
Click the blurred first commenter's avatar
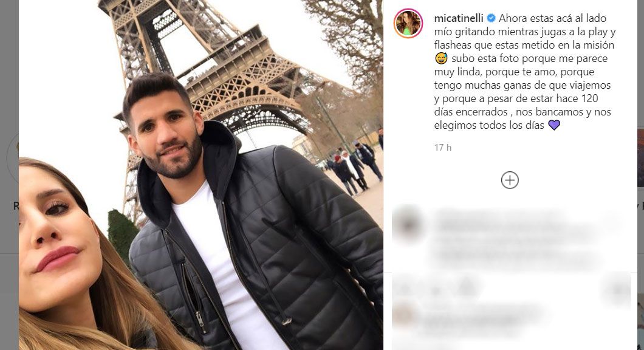(408, 224)
